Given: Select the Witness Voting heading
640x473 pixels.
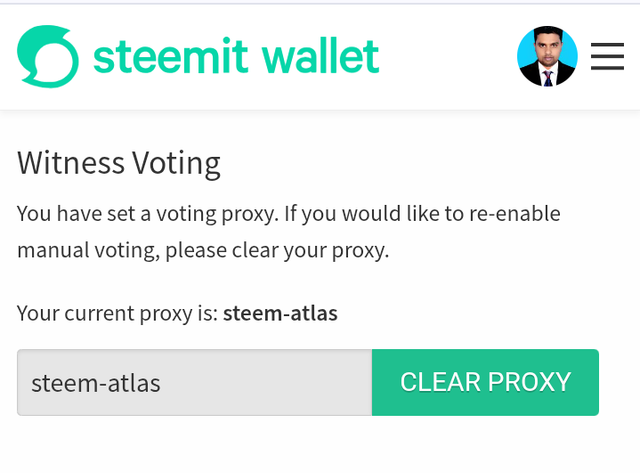Looking at the screenshot, I should point(119,163).
